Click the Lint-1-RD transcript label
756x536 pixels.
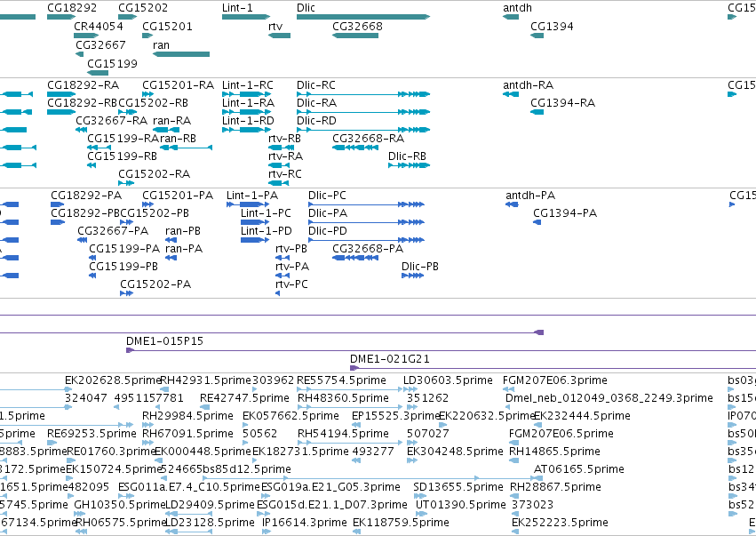tap(249, 121)
